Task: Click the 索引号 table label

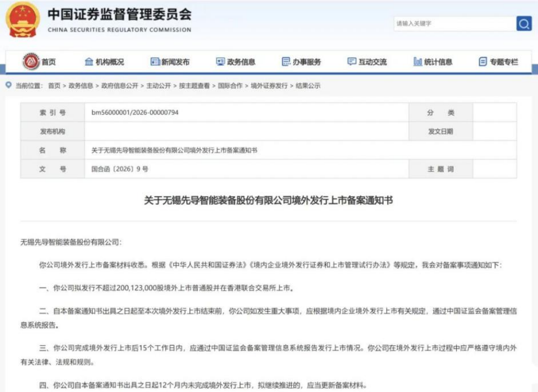Action: (x=52, y=112)
